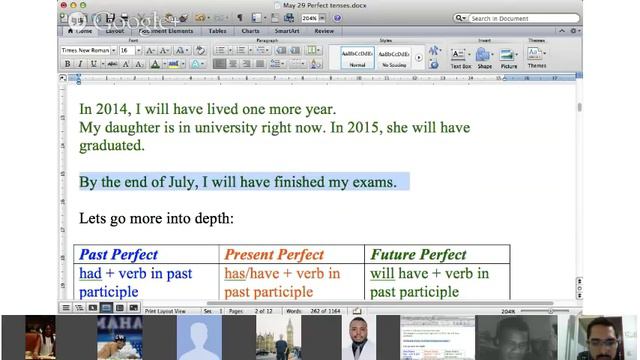Screen dimensions: 640x360
Task: Click the Big Ben participant thumbnail
Action: click(x=278, y=338)
